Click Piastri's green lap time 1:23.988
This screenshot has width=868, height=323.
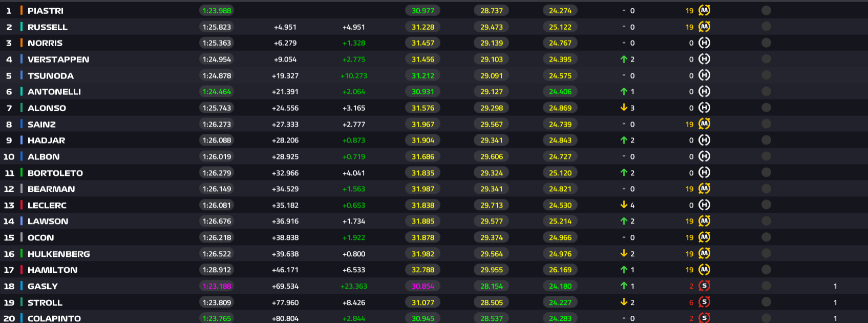click(217, 10)
